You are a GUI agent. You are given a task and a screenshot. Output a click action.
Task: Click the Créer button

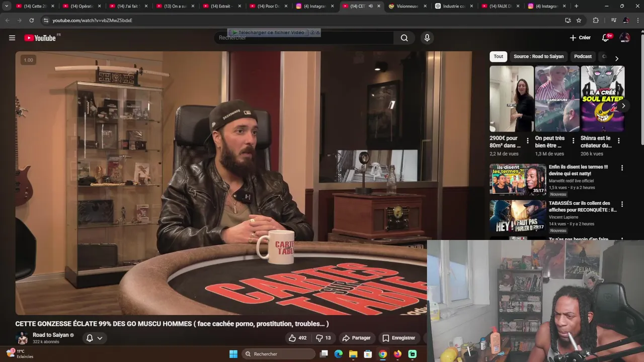pyautogui.click(x=580, y=38)
